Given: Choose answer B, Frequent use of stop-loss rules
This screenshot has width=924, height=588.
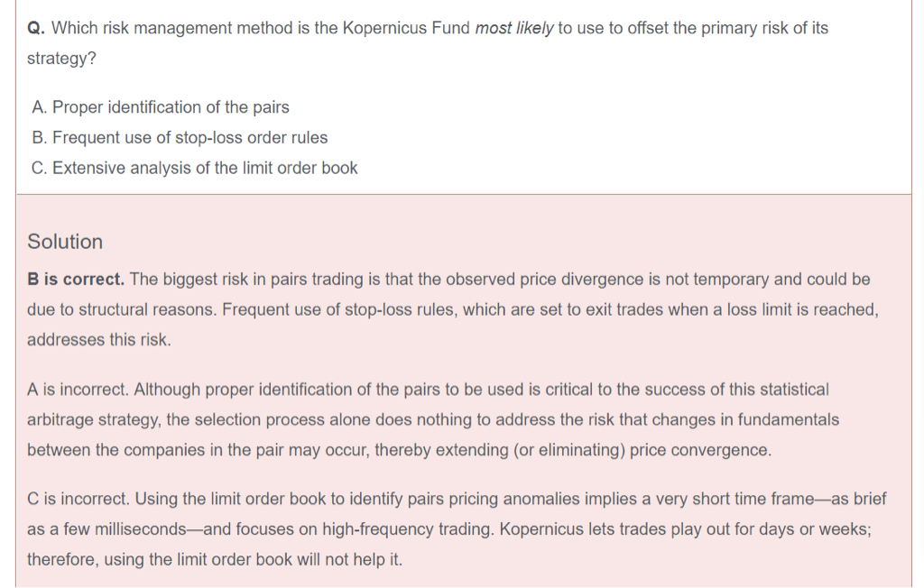Looking at the screenshot, I should (179, 138).
